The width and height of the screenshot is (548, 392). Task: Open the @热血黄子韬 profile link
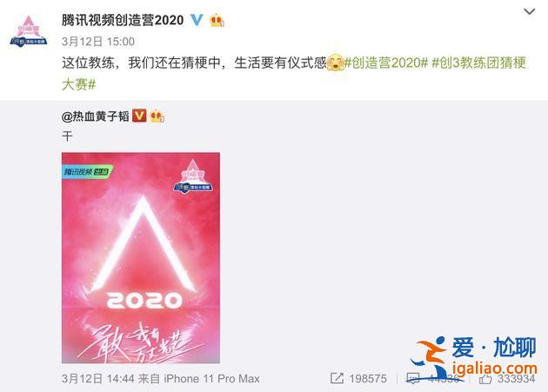96,116
